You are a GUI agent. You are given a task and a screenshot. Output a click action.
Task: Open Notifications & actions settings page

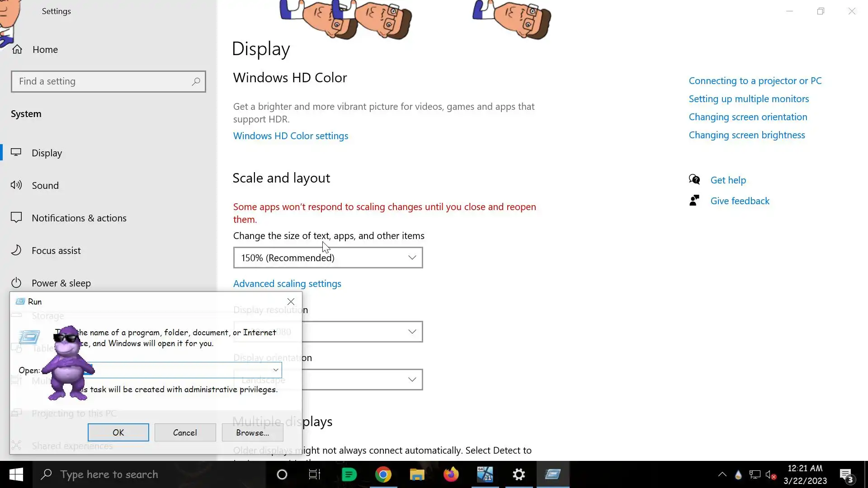[x=79, y=218]
